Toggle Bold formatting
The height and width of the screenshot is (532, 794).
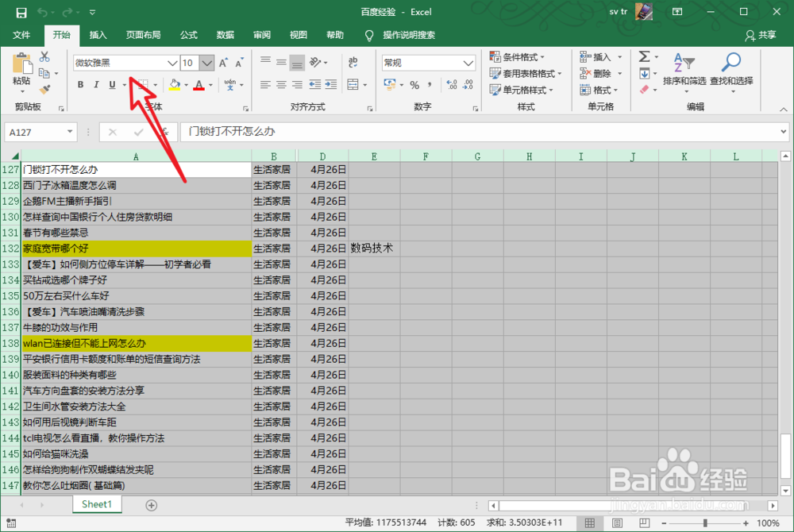[80, 84]
